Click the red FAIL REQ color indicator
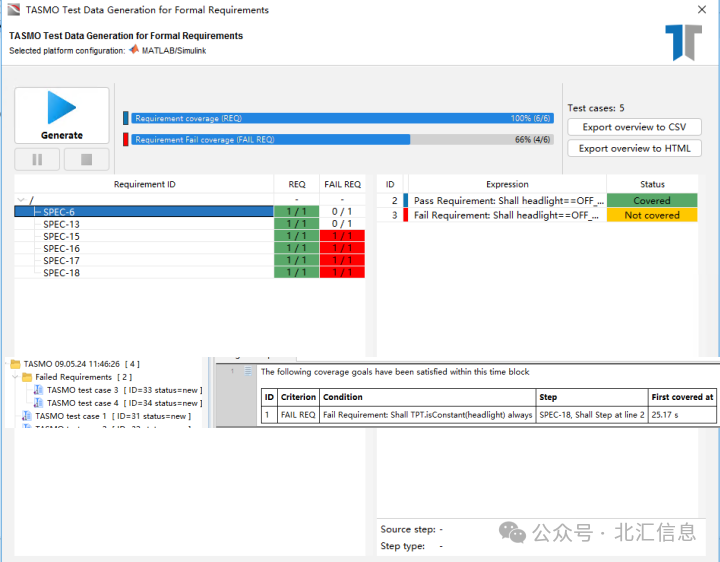The height and width of the screenshot is (562, 720). point(125,140)
